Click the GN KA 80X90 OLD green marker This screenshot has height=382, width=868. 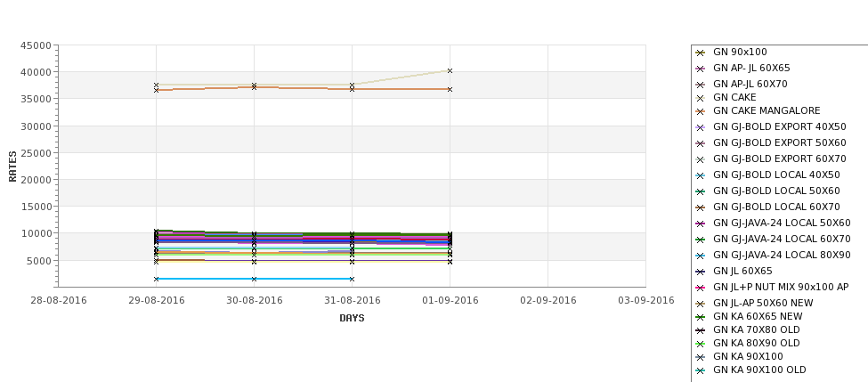701,345
